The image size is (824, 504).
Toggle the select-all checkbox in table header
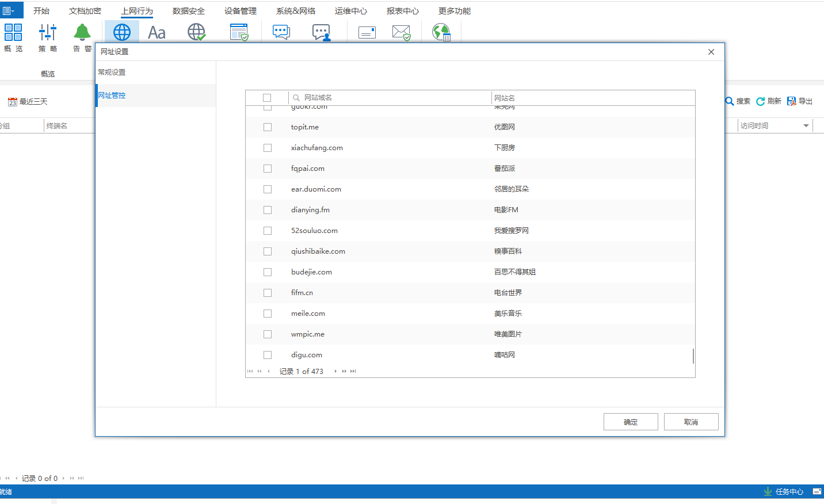tap(267, 98)
